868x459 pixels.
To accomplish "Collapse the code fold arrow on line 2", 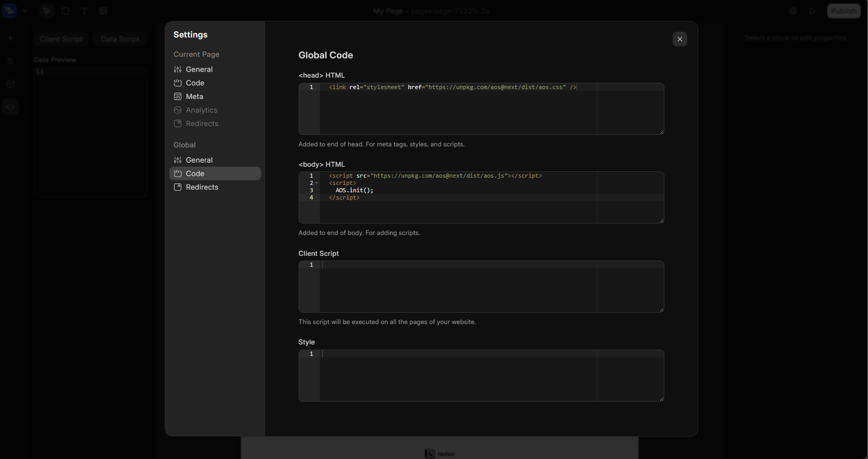I will [317, 183].
